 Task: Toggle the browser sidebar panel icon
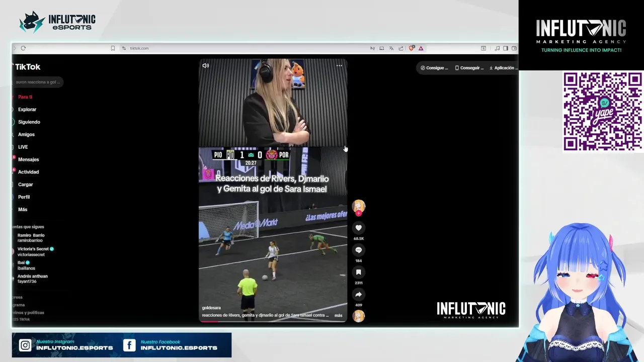tap(506, 48)
